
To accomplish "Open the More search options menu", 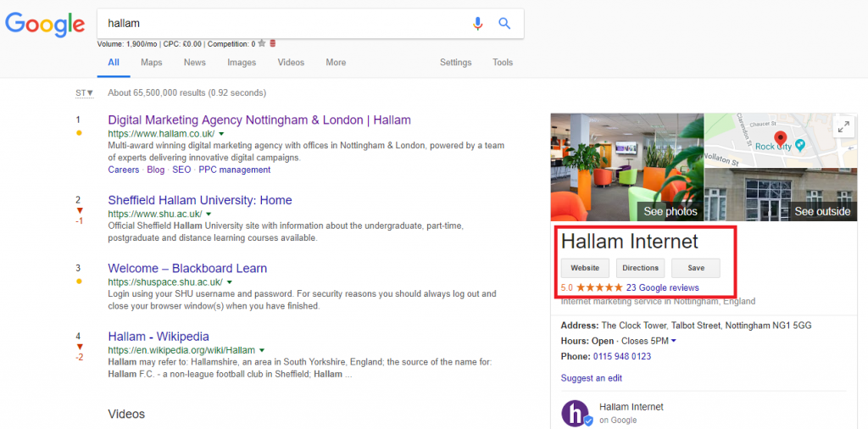I will [x=336, y=63].
